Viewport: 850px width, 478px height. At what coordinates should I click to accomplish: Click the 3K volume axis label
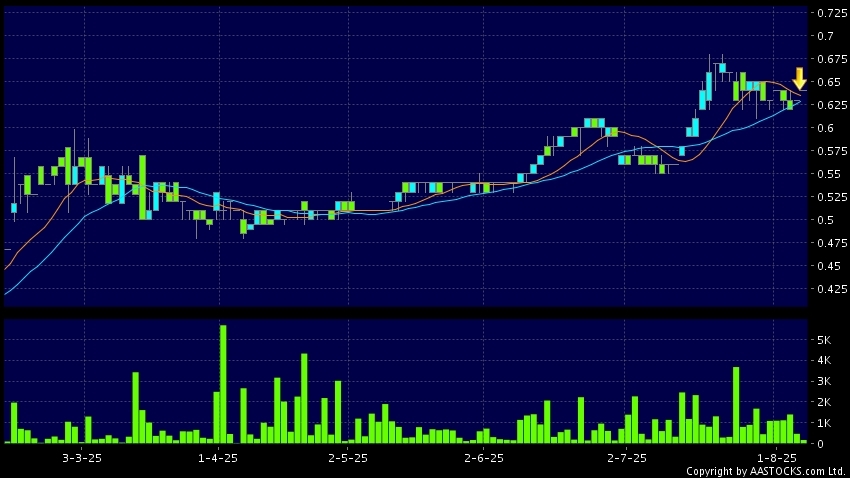tap(824, 382)
